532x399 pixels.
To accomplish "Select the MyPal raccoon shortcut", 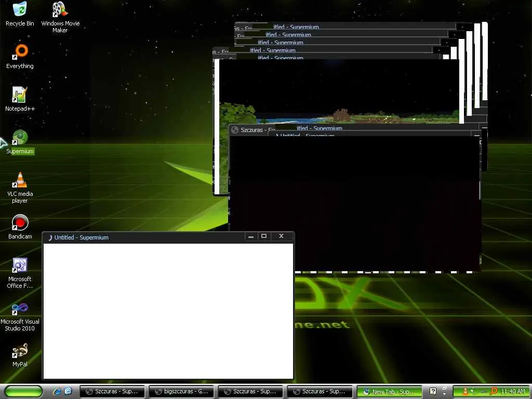I will click(20, 355).
